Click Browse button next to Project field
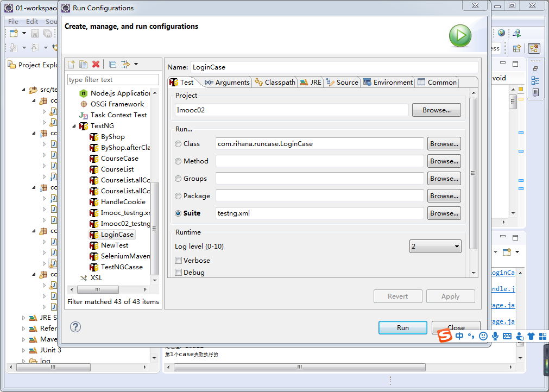This screenshot has height=392, width=549. [x=436, y=110]
